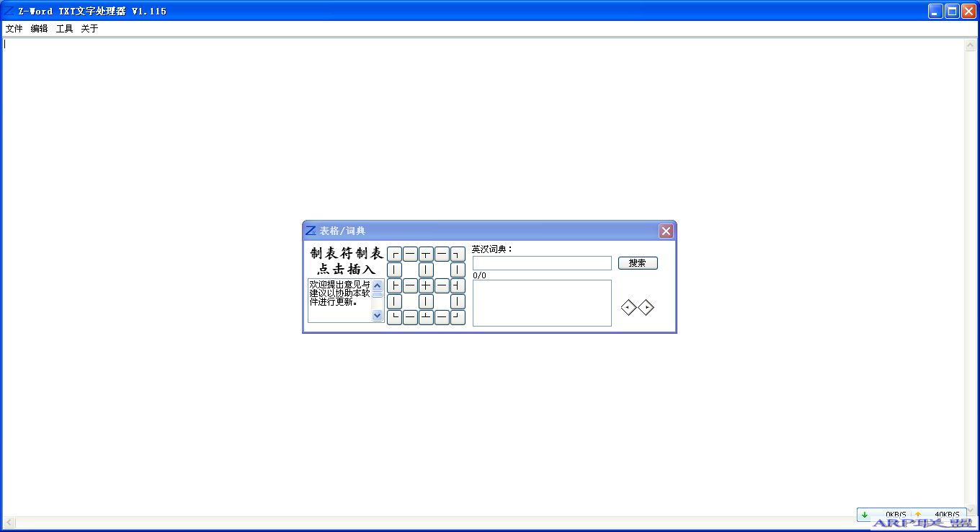Click the Z icon on the 表格/词典 dialog
The height and width of the screenshot is (532, 980).
(x=310, y=230)
